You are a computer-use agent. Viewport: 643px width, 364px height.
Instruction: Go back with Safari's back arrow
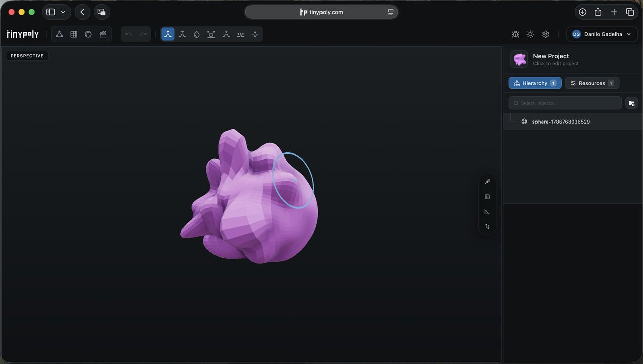pos(82,12)
